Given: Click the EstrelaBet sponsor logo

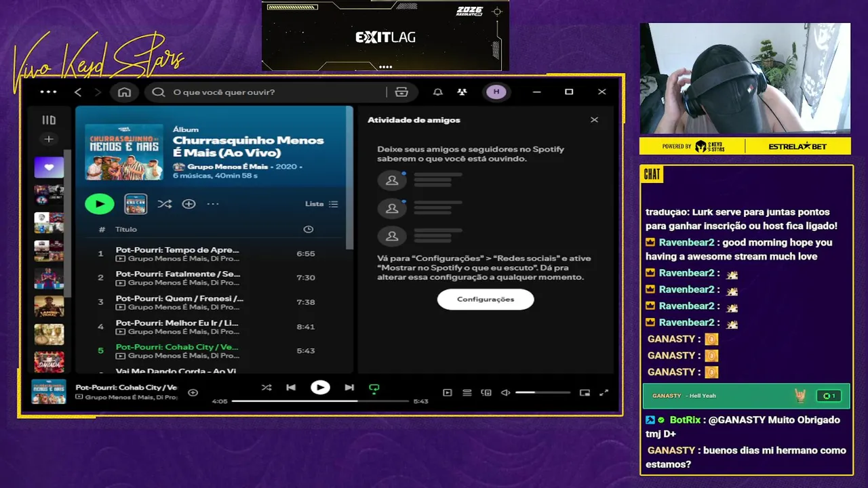Looking at the screenshot, I should 798,146.
